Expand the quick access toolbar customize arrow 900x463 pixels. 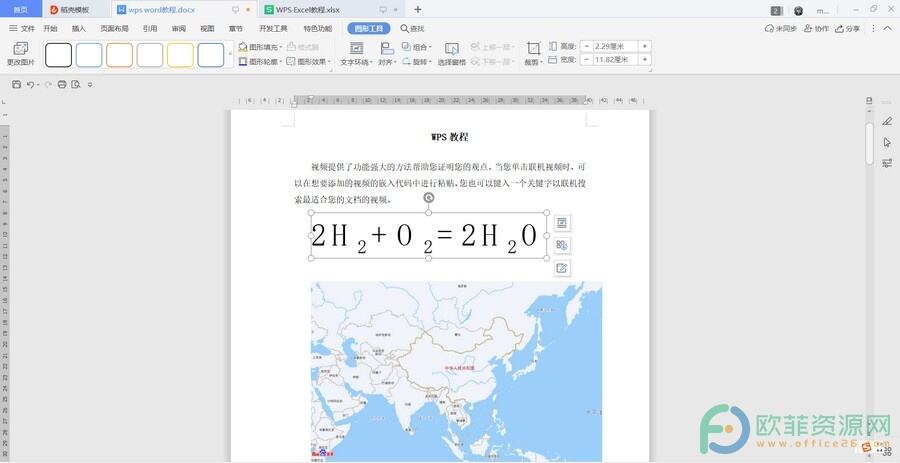click(90, 84)
